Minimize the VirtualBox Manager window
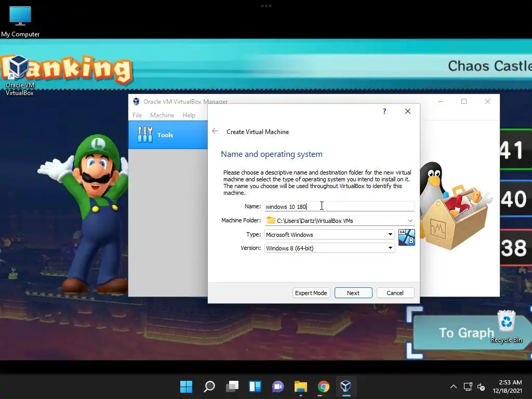 click(441, 101)
